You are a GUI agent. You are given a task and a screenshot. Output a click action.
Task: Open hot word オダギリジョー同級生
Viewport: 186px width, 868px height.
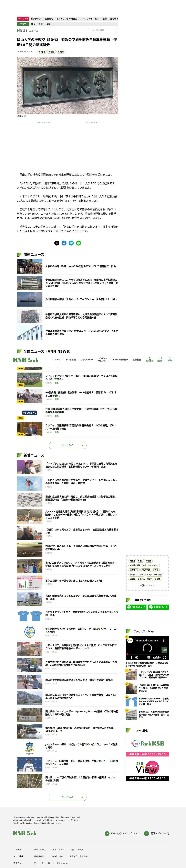pos(66,19)
